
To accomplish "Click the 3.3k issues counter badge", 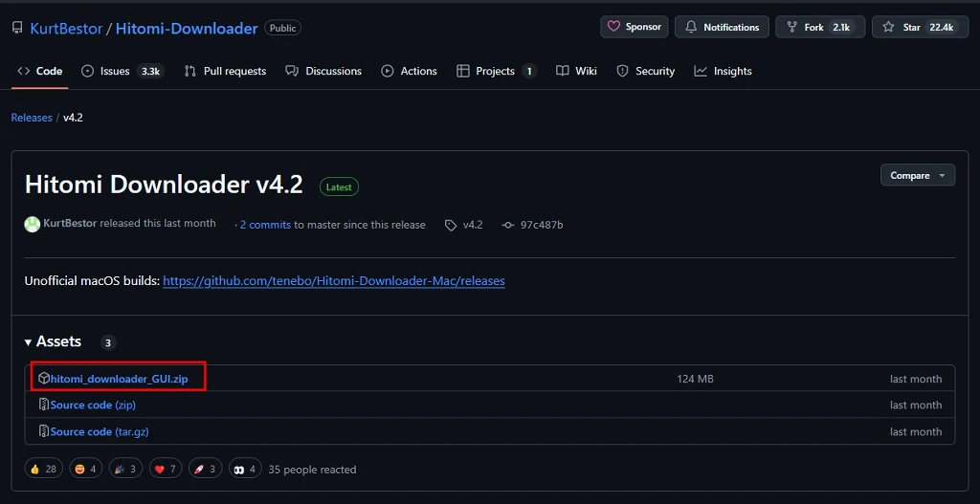I will click(150, 71).
